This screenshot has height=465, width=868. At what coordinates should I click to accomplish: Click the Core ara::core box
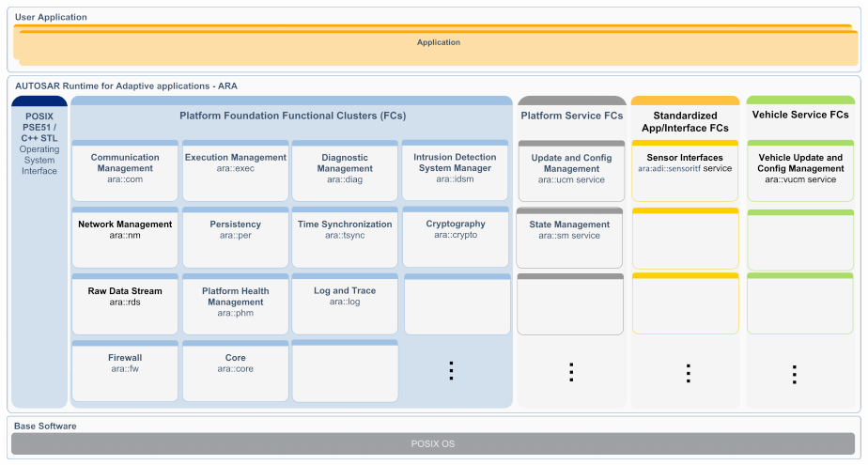point(235,371)
